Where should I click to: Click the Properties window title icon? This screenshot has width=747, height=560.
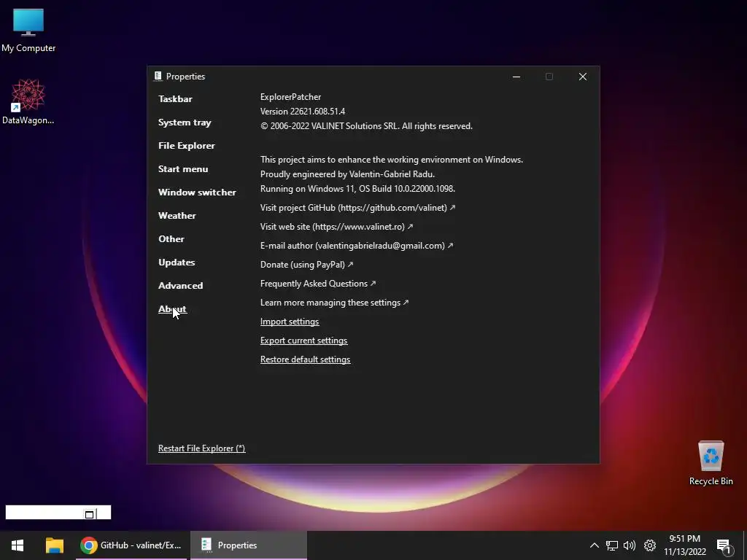point(158,76)
